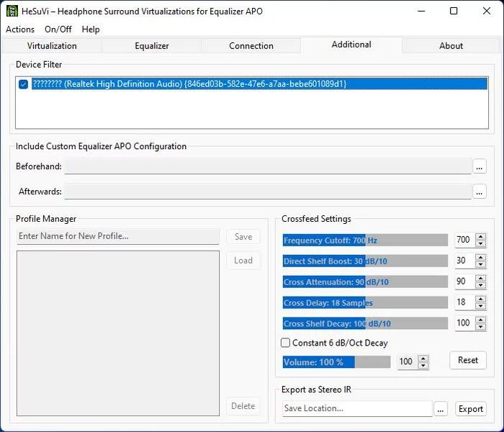Increase Cross Shelf Decay with up arrow

pos(481,320)
